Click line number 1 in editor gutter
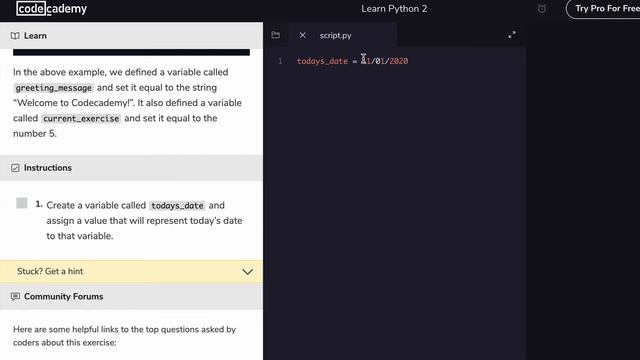640x360 pixels. pyautogui.click(x=280, y=61)
